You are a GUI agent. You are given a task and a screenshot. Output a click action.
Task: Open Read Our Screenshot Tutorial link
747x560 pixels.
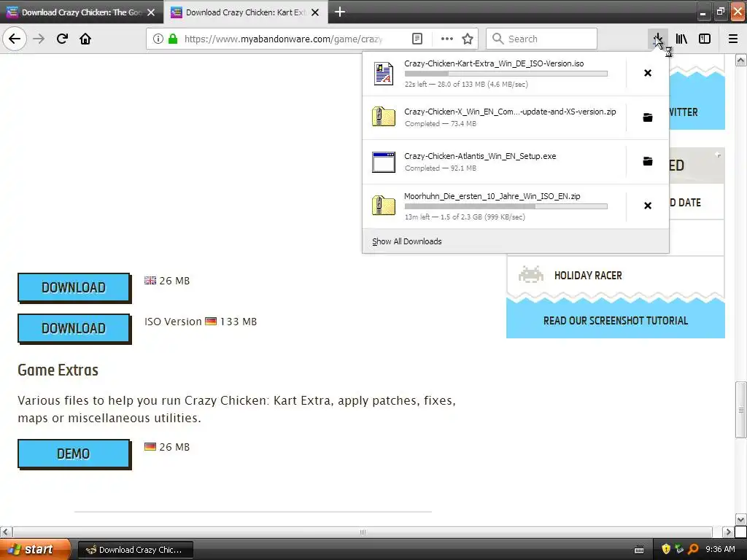[x=616, y=321]
